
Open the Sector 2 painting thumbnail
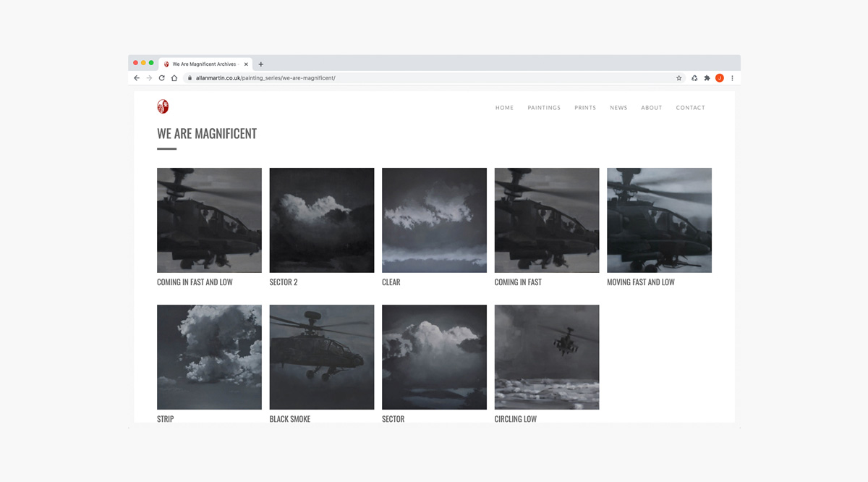[x=322, y=220]
